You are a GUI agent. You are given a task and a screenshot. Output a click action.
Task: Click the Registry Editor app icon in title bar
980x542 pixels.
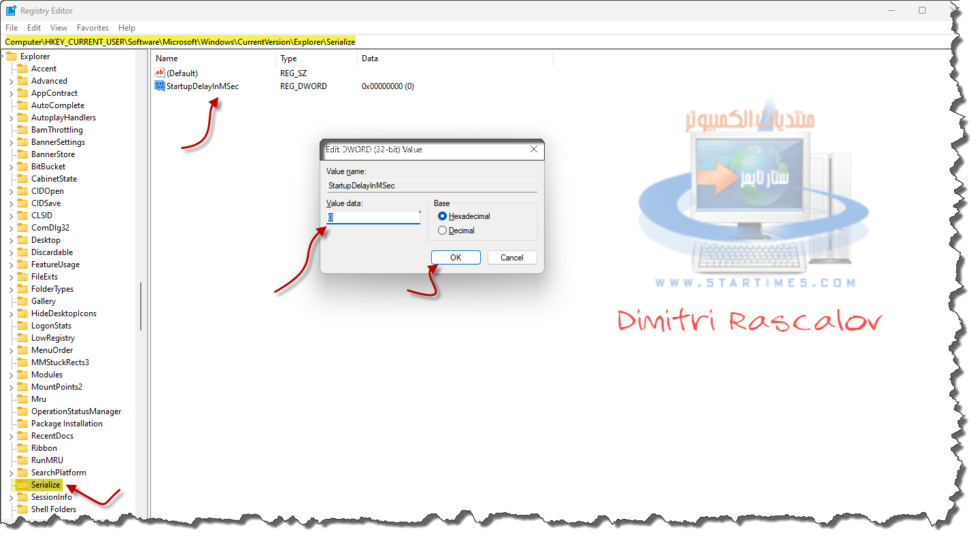click(11, 11)
